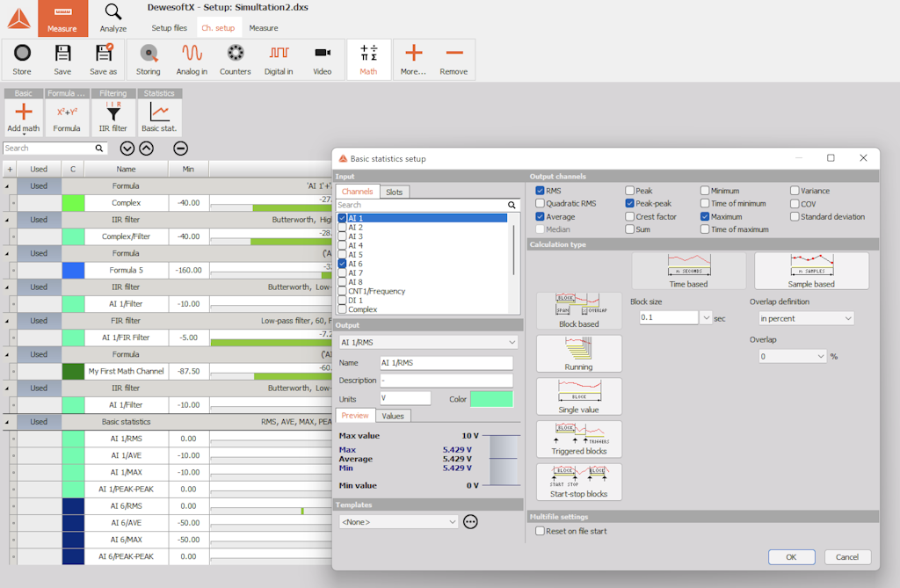Choose Running calculation type
Viewport: 900px width, 588px height.
pos(579,353)
